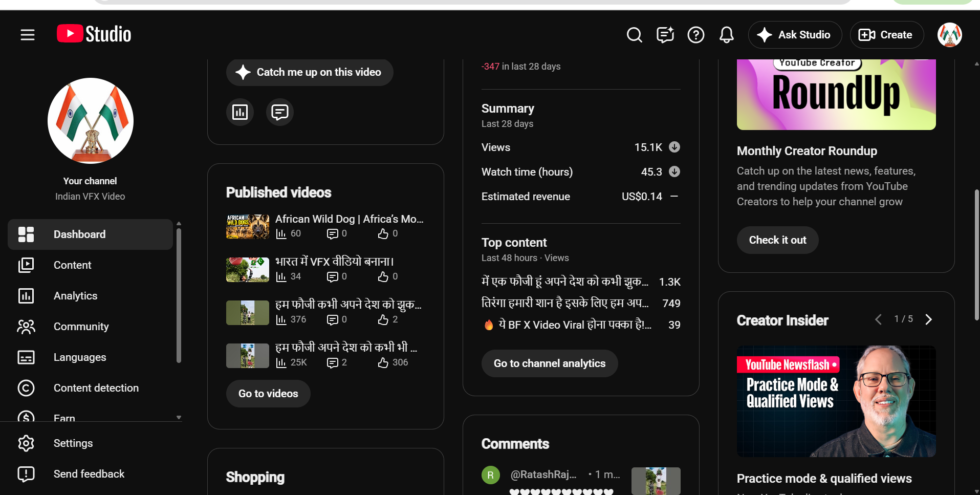
Task: Click Watch time down-arrow indicator in Summary
Action: (674, 171)
